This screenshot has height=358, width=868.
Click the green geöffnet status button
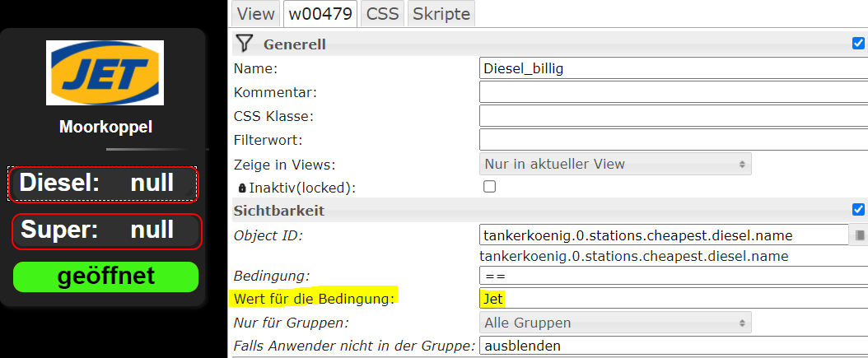pos(105,277)
